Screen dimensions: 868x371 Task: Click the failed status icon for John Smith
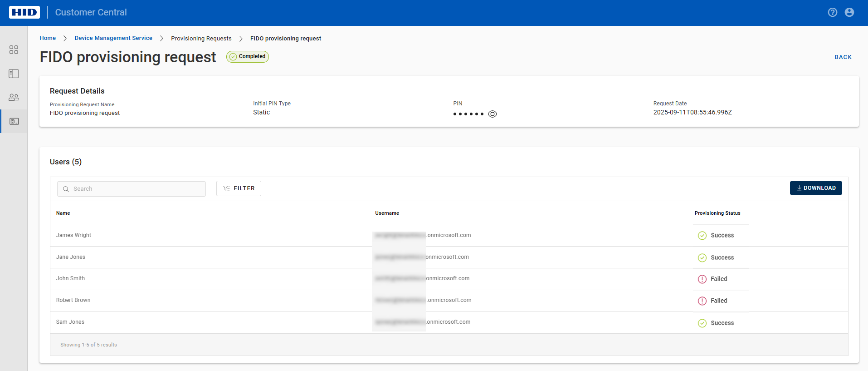click(702, 279)
